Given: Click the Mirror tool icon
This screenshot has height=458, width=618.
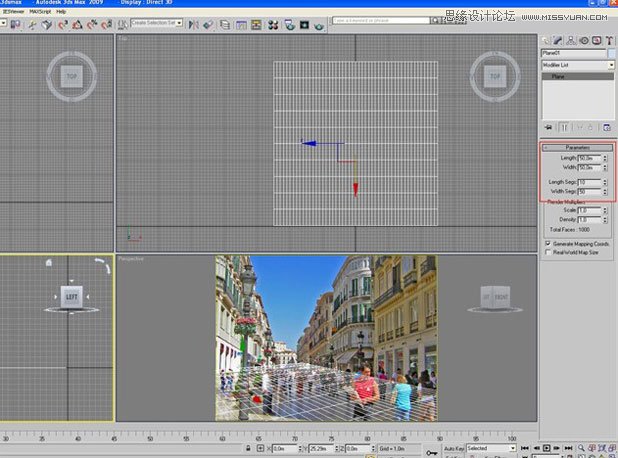Looking at the screenshot, I should (x=193, y=25).
